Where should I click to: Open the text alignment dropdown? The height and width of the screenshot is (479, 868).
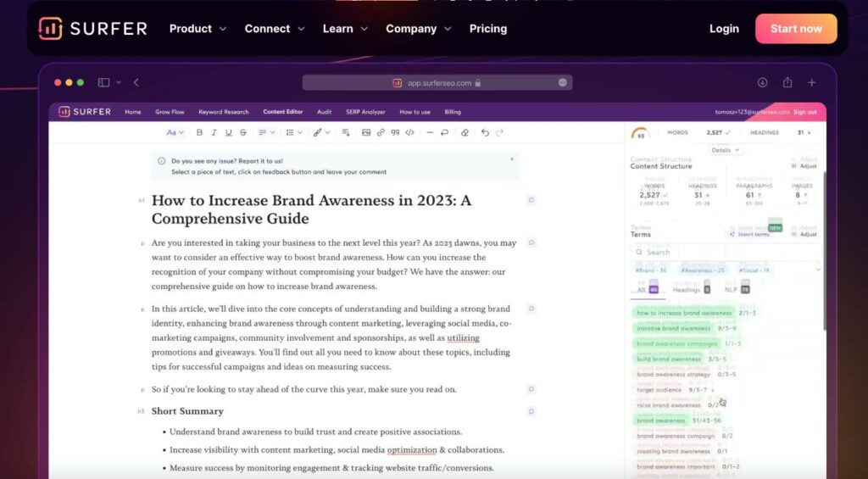tap(267, 133)
